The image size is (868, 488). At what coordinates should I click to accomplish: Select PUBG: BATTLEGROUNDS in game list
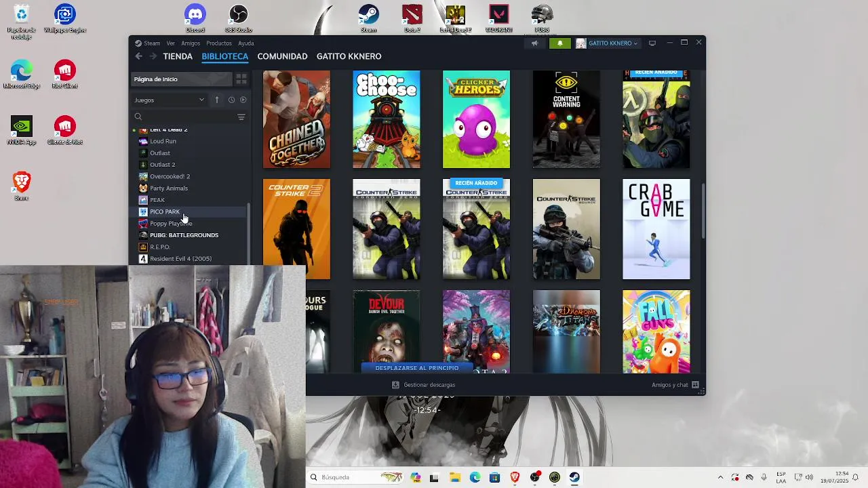point(189,235)
